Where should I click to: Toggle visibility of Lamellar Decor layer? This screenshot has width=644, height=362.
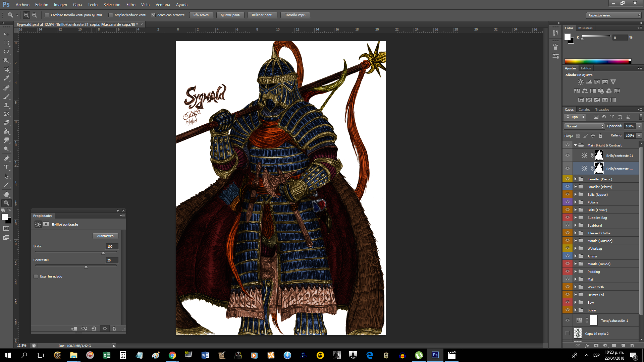click(568, 179)
